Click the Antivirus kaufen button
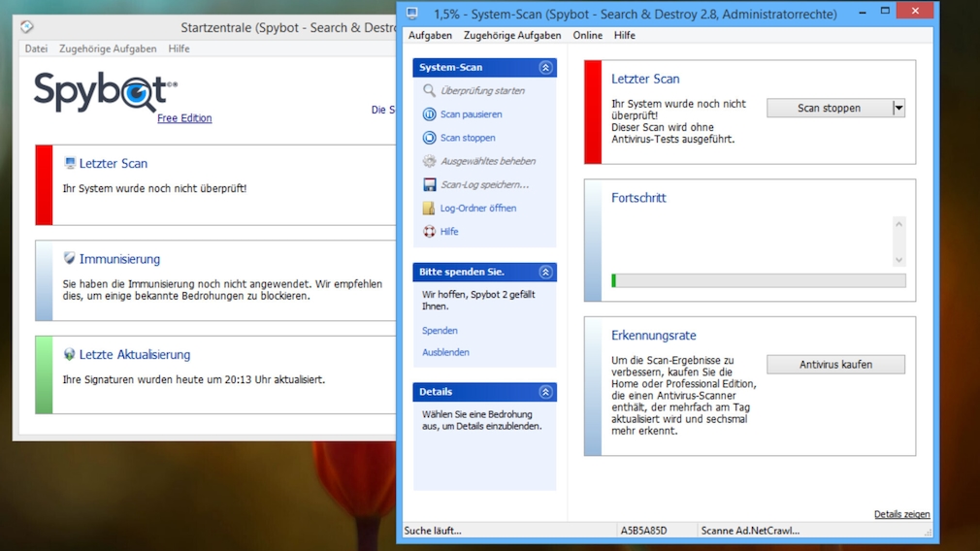The image size is (980, 551). pyautogui.click(x=835, y=364)
